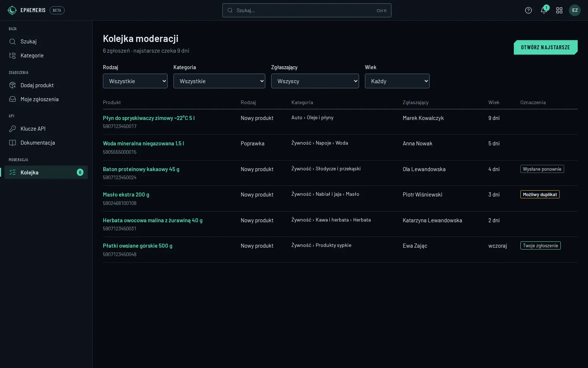Click reporter name Marek Kowalczyk
This screenshot has height=368, width=588.
point(423,118)
